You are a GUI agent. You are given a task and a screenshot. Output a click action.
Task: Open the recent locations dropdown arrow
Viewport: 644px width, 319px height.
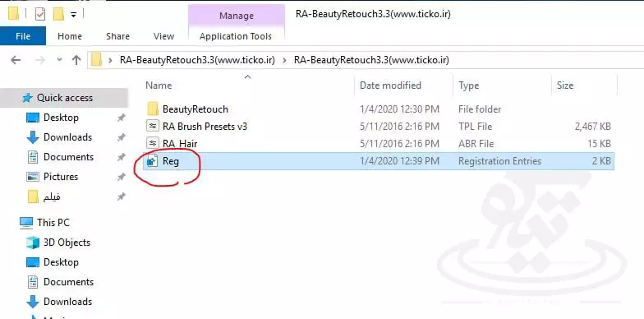pyautogui.click(x=59, y=60)
